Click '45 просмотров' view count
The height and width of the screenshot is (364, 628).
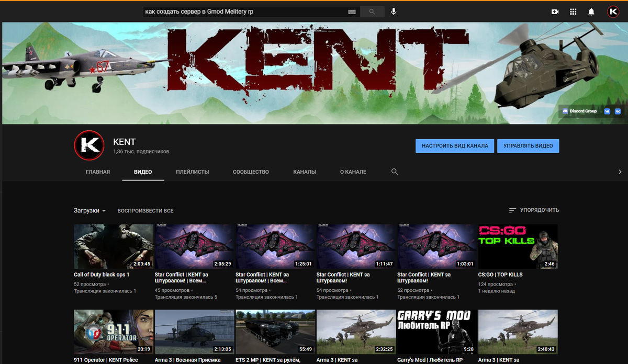click(x=172, y=290)
